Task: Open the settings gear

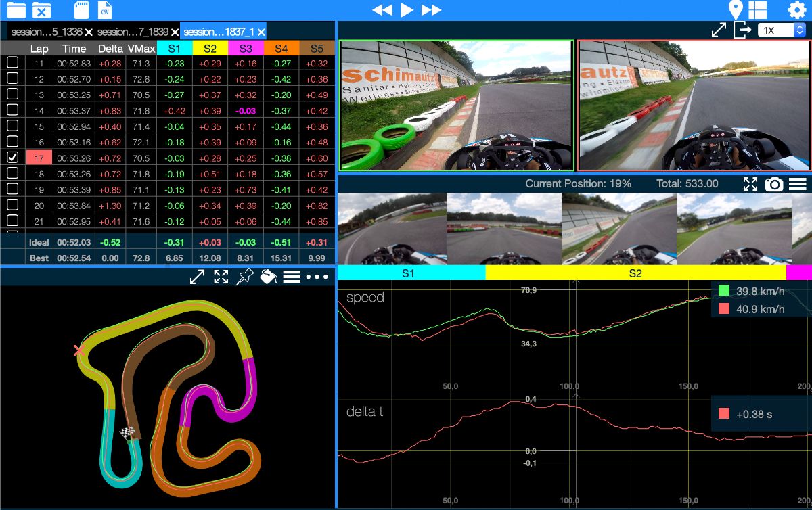Action: pyautogui.click(x=796, y=10)
